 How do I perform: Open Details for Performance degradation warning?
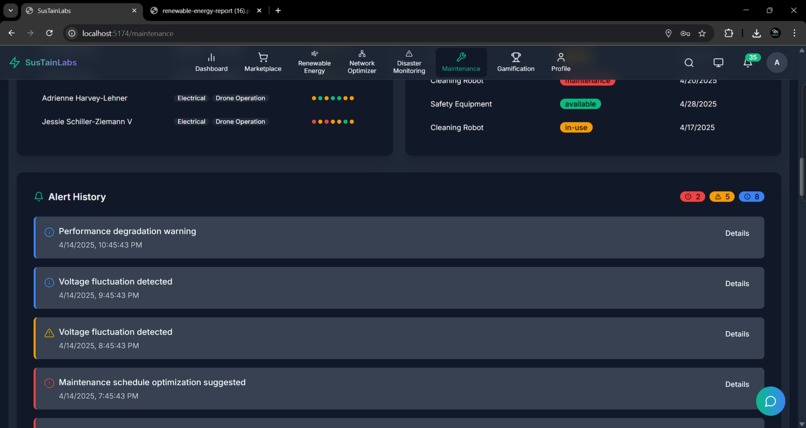coord(737,233)
